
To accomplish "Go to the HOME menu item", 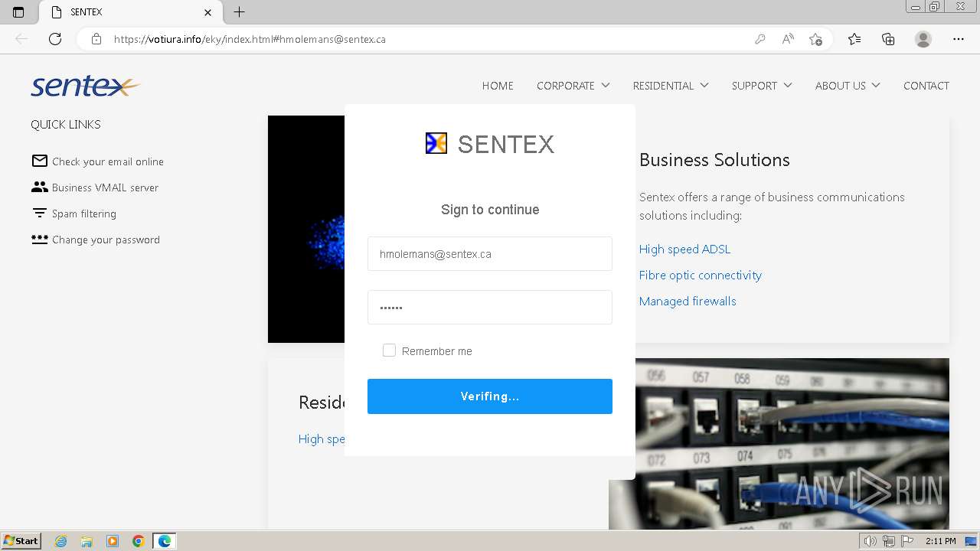I will click(498, 86).
